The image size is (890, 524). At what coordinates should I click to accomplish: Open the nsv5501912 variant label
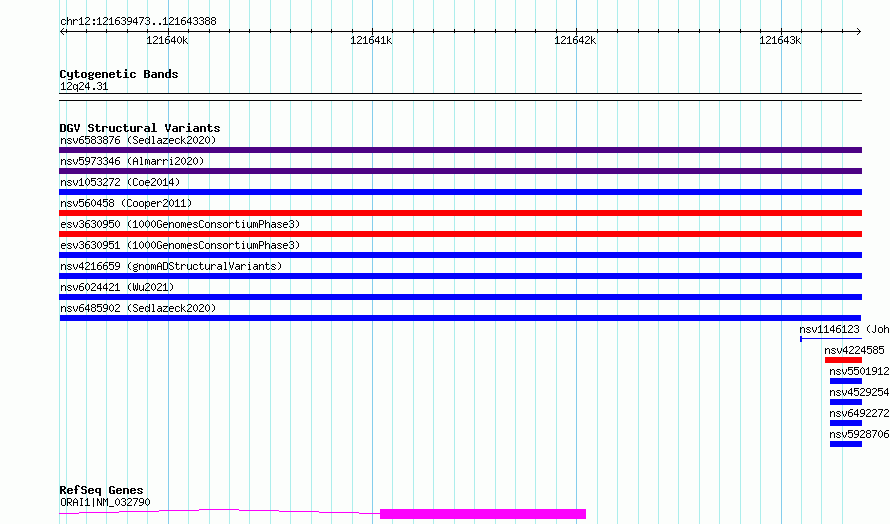pos(859,371)
